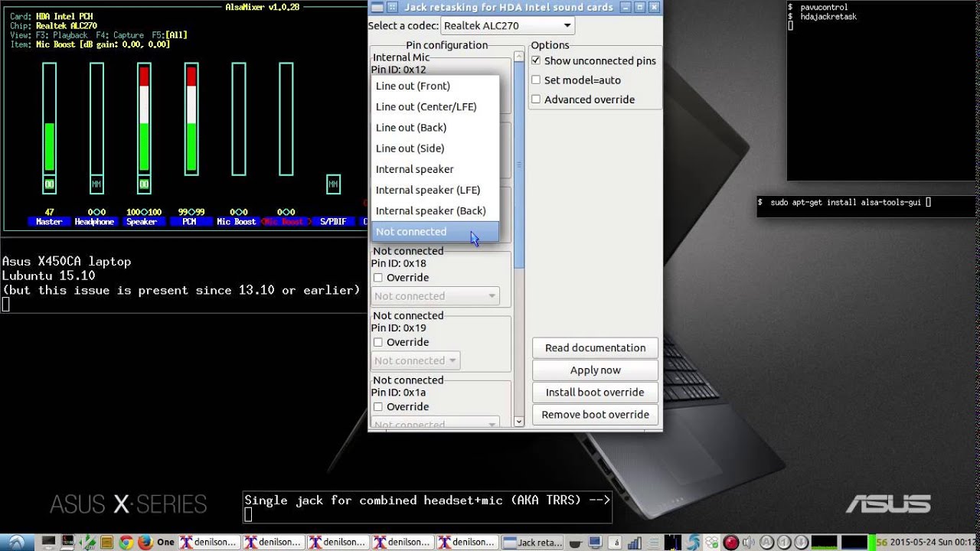Click the blue swirl tray icon
980x551 pixels.
point(693,542)
